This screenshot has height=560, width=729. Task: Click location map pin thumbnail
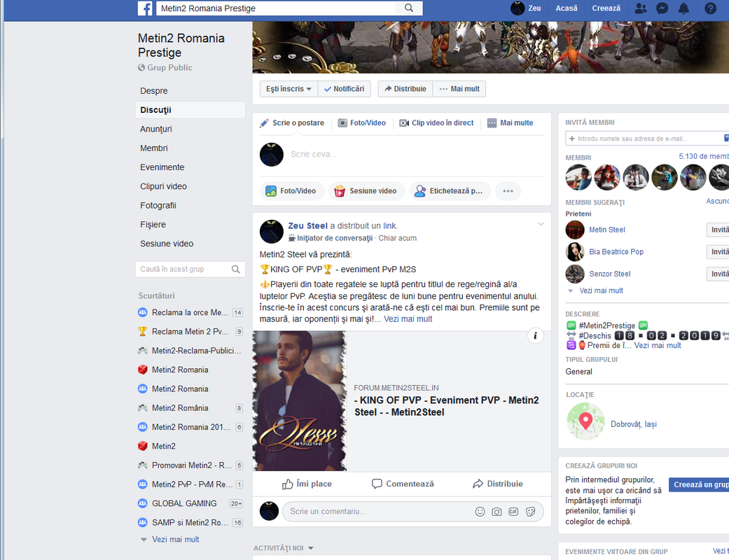pos(585,421)
